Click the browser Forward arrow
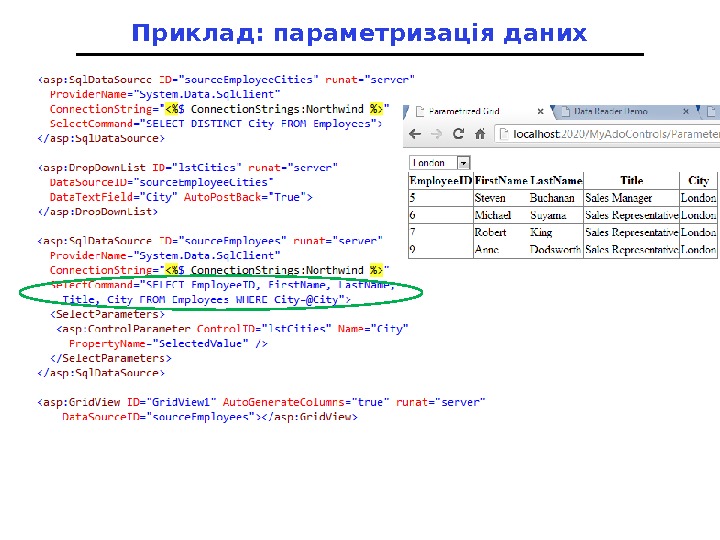The image size is (720, 540). click(436, 134)
